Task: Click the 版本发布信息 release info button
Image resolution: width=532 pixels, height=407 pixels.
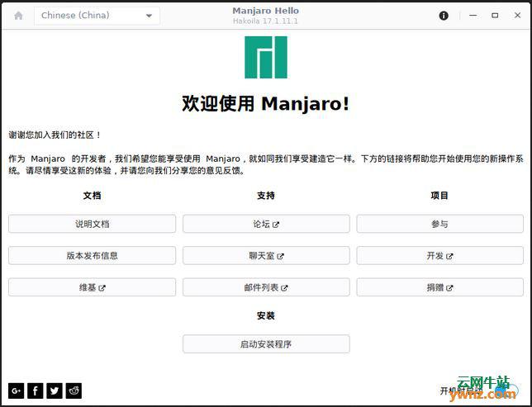Action: (x=92, y=256)
